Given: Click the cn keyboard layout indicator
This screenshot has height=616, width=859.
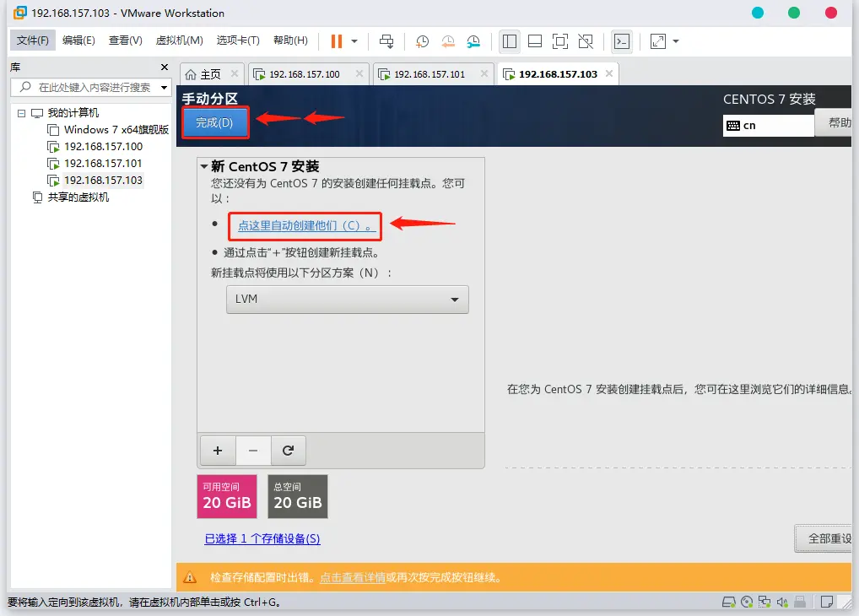Looking at the screenshot, I should (768, 126).
